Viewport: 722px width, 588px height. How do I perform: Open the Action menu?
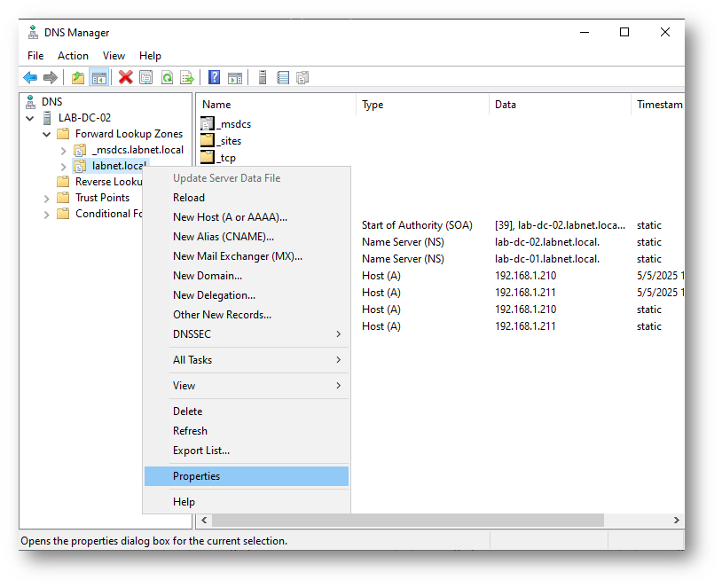pyautogui.click(x=73, y=56)
